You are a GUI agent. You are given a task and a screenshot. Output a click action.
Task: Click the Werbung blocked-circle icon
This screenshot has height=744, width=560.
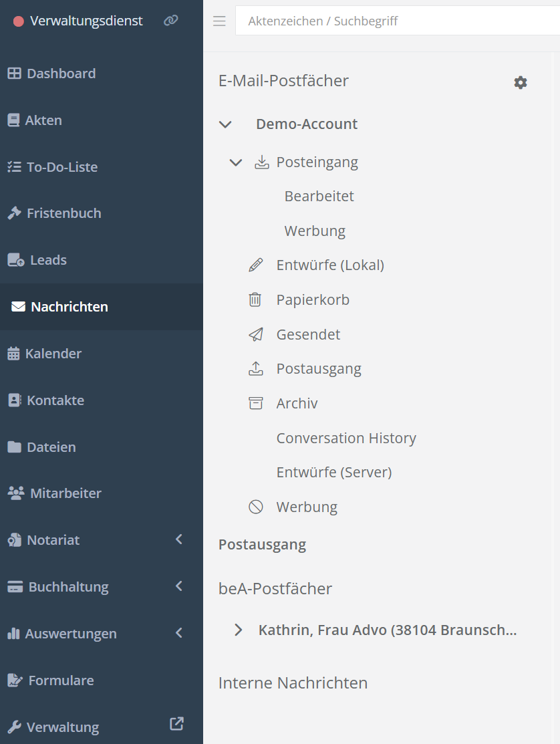pos(255,507)
